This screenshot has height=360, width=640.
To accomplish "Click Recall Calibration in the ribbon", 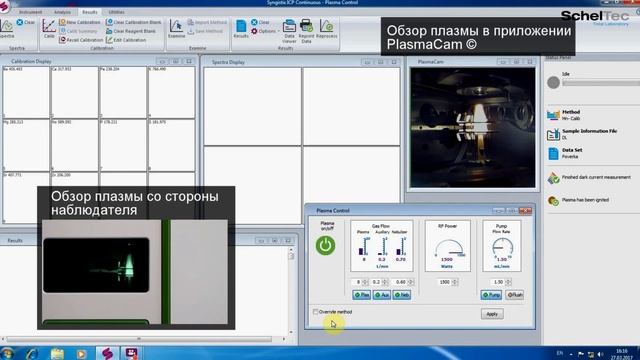I will pos(80,40).
